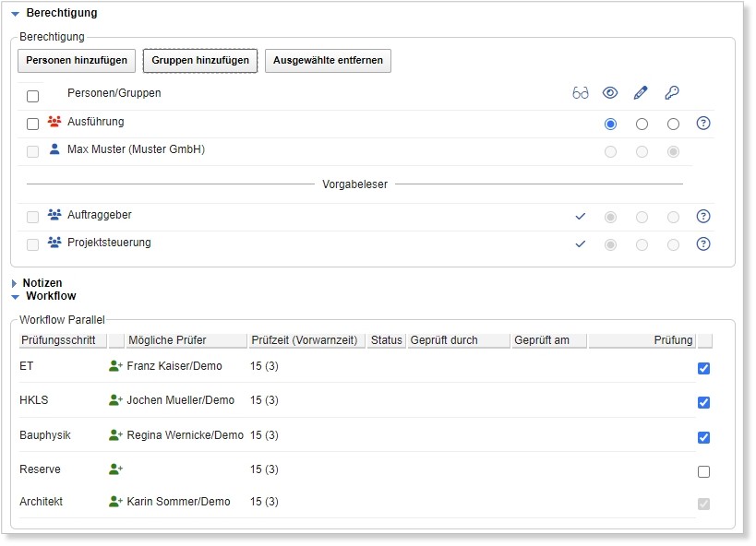
Task: Click the key permission column icon
Action: 672,93
